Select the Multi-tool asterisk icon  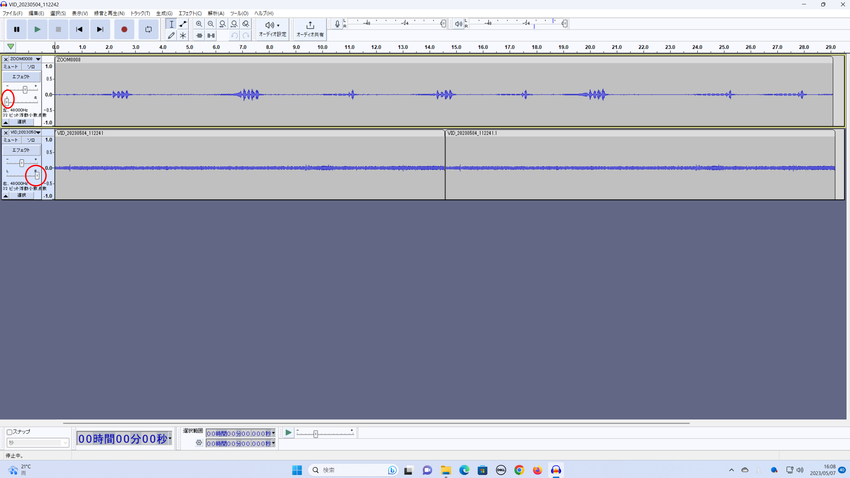[x=183, y=35]
